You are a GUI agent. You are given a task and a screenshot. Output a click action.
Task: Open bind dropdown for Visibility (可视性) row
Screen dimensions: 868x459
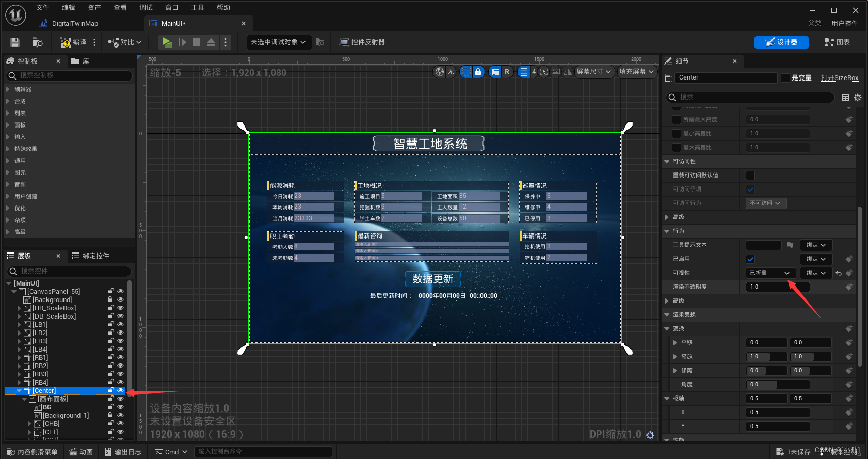[816, 273]
